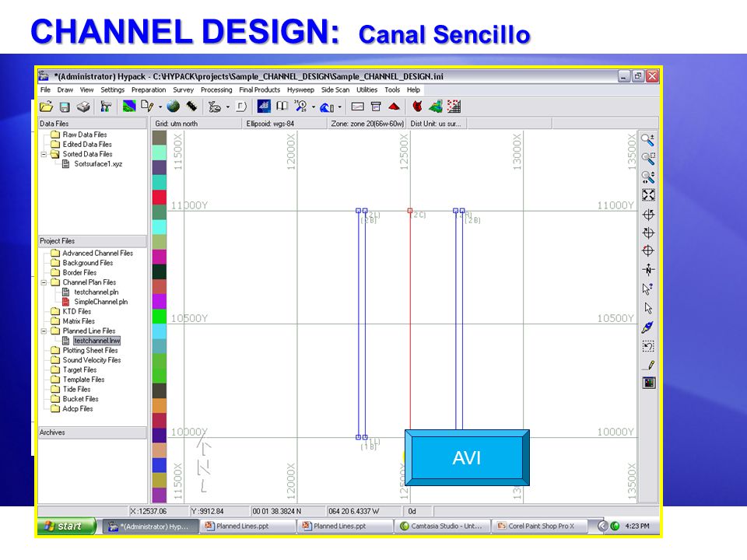Click the North-up orientation icon

pos(648,270)
